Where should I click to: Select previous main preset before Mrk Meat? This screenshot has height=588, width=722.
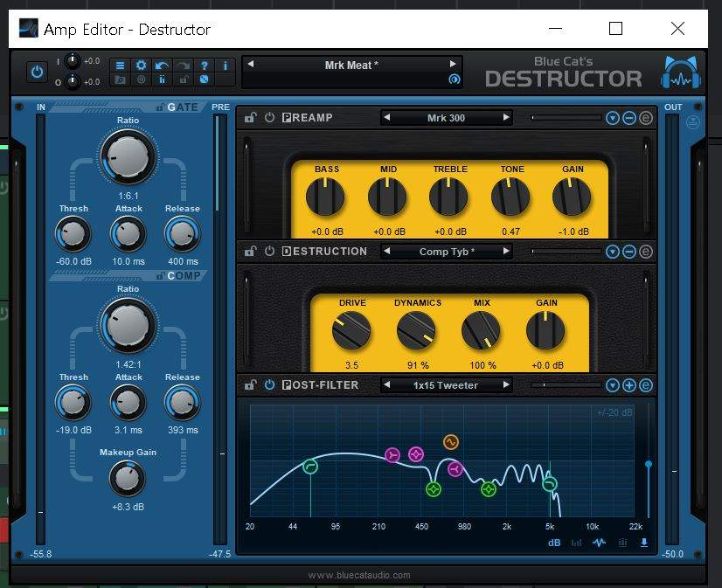pos(251,64)
